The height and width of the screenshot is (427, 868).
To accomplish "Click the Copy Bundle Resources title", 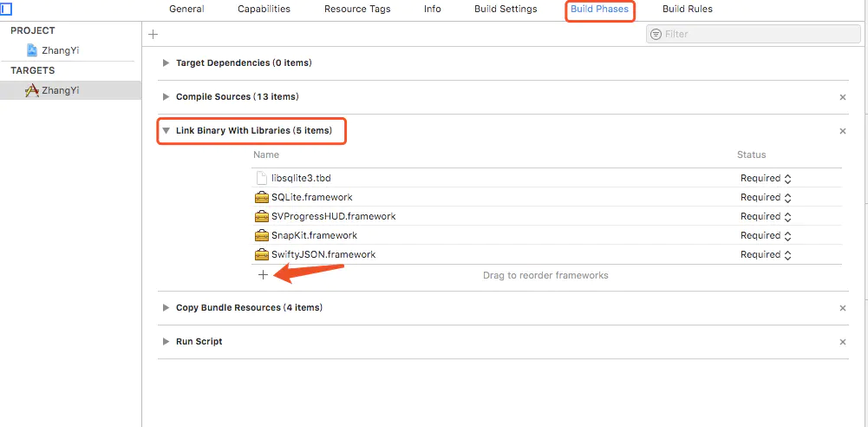I will tap(249, 307).
